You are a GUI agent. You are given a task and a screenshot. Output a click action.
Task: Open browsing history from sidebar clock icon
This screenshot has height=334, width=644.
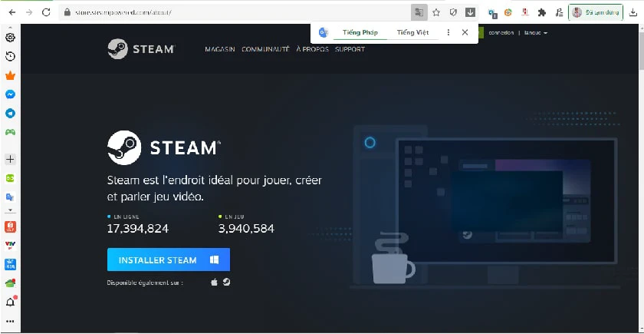10,56
